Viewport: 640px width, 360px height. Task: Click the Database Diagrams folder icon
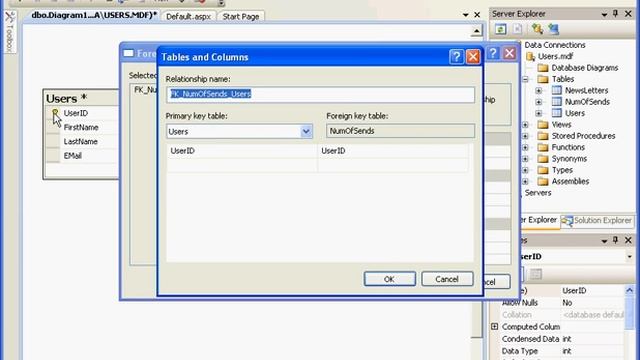coord(542,68)
